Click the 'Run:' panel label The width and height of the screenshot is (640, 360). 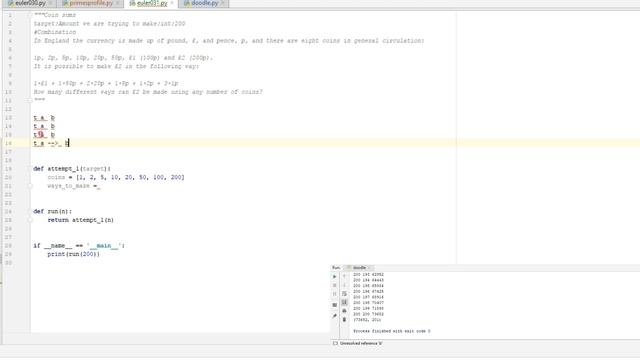tap(336, 268)
